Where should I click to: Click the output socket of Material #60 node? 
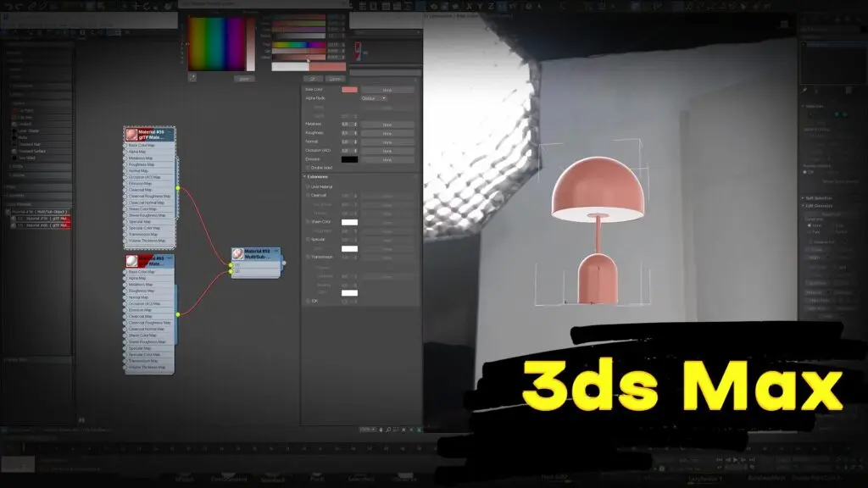pos(178,315)
